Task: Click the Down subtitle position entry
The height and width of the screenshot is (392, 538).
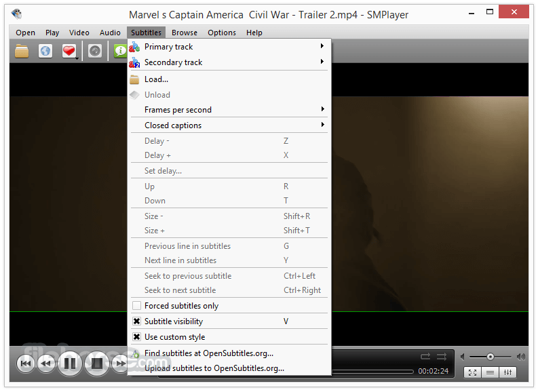Action: click(229, 201)
